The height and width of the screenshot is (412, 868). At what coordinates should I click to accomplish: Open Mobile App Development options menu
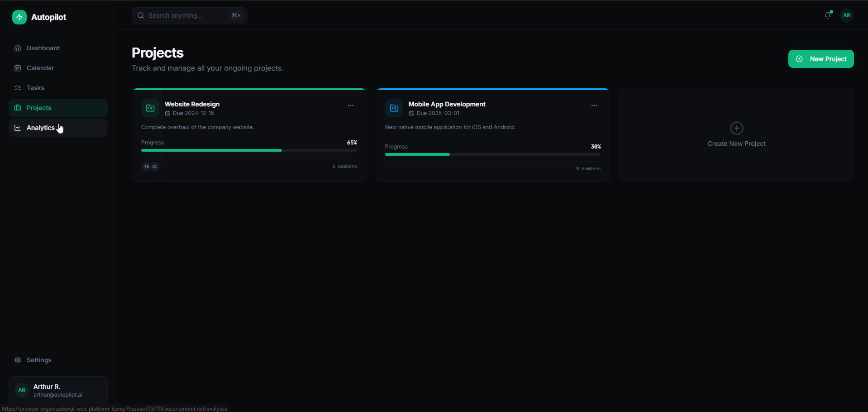point(594,105)
